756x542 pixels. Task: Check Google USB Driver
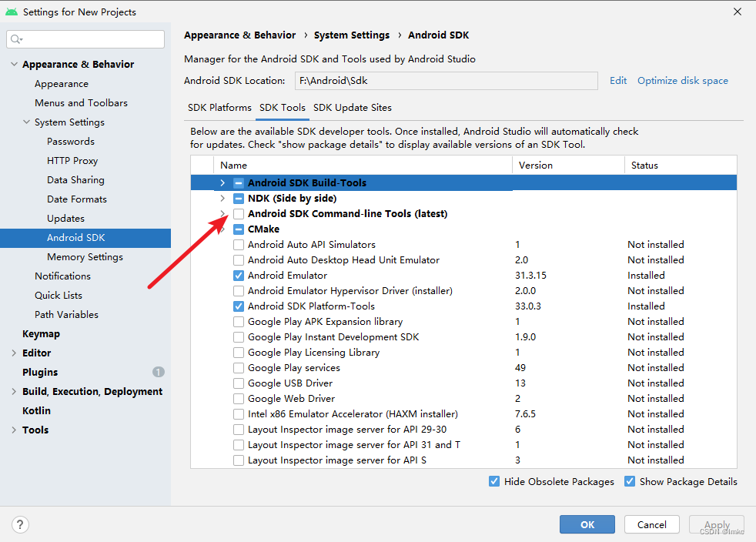[238, 383]
